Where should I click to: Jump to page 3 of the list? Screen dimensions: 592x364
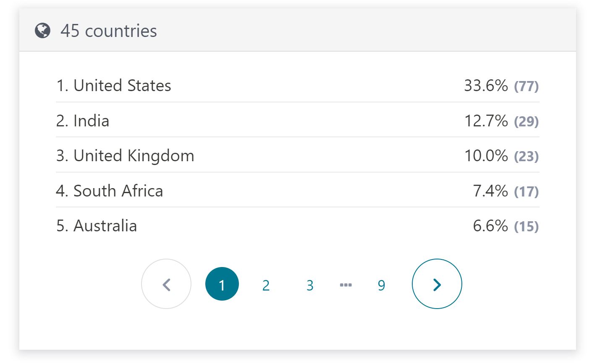coord(310,285)
